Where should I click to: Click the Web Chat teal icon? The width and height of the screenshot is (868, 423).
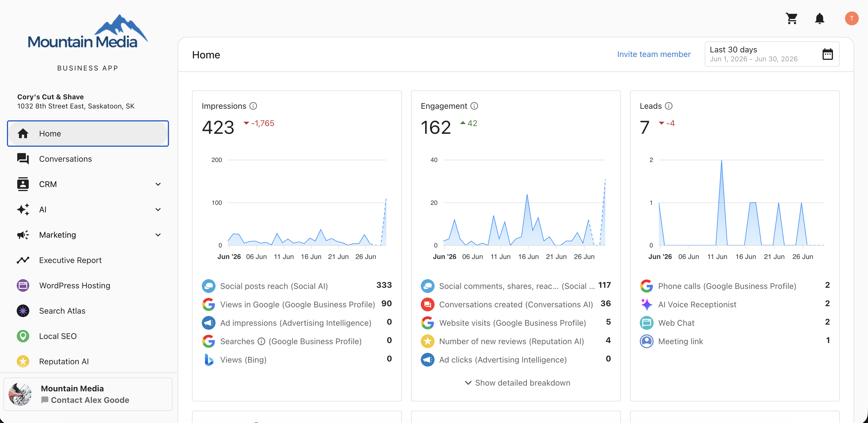[x=646, y=323]
